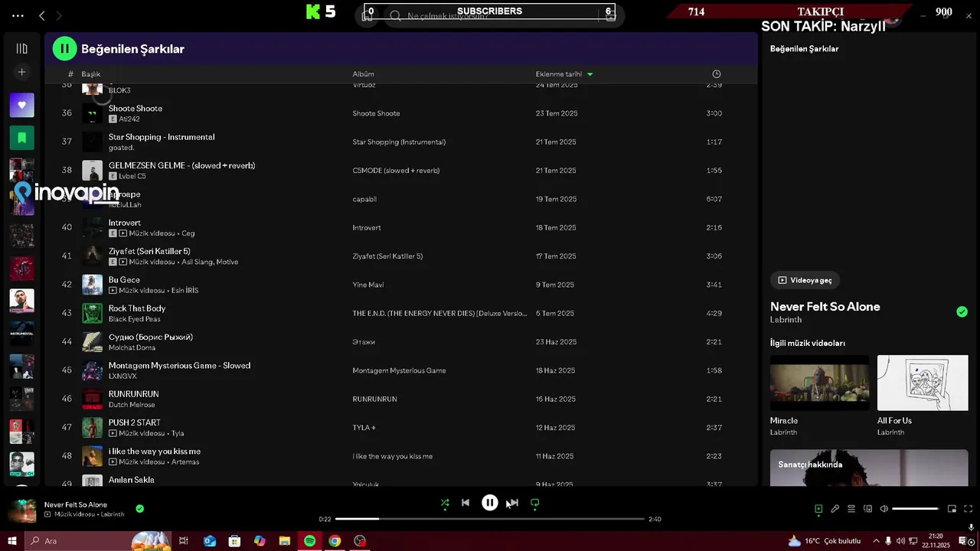Open the miniplayer icon

click(952, 509)
